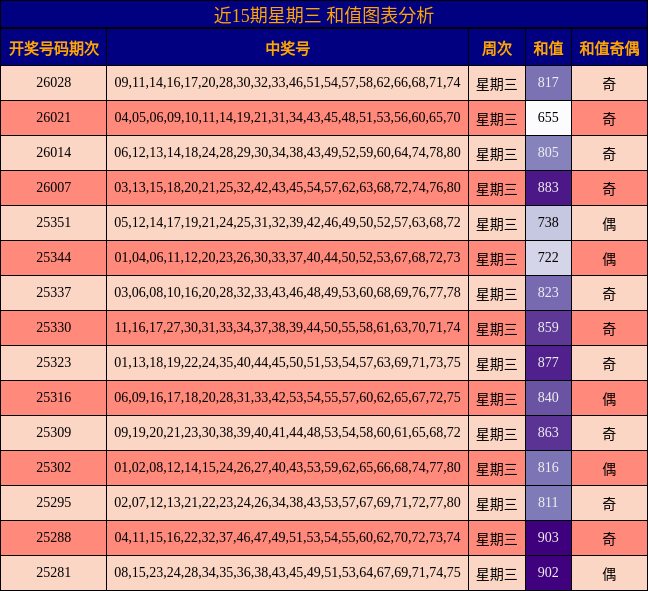Click 星期三 in row 25351
The image size is (648, 591).
(x=497, y=224)
